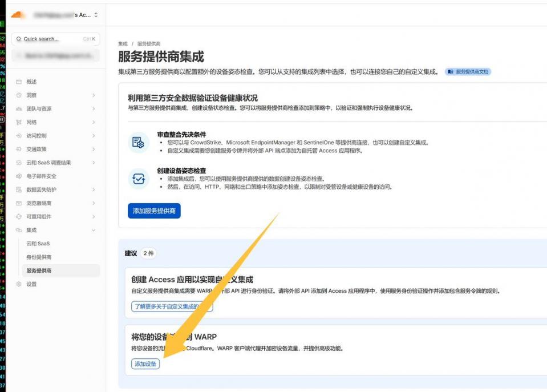The image size is (547, 392).
Task: Click the 设置 settings gear icon
Action: [x=19, y=284]
